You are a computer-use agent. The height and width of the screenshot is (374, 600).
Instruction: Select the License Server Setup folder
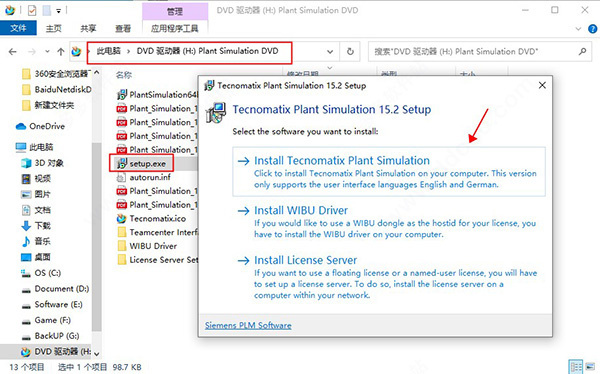(x=157, y=260)
